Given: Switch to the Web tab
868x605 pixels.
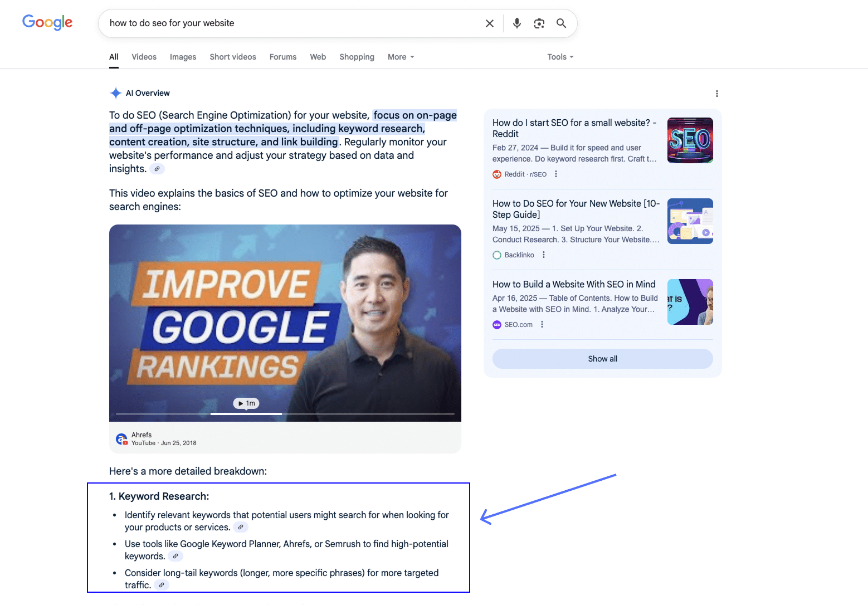Looking at the screenshot, I should click(318, 57).
